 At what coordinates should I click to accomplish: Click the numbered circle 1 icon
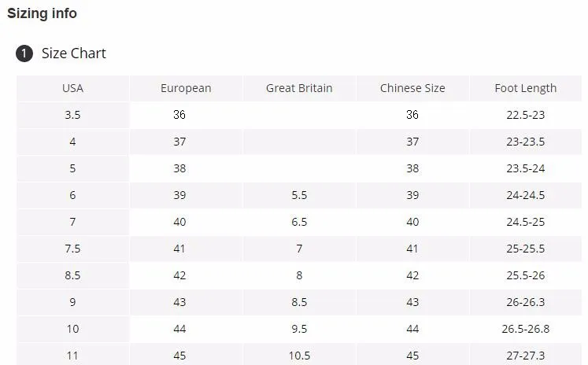pos(24,53)
